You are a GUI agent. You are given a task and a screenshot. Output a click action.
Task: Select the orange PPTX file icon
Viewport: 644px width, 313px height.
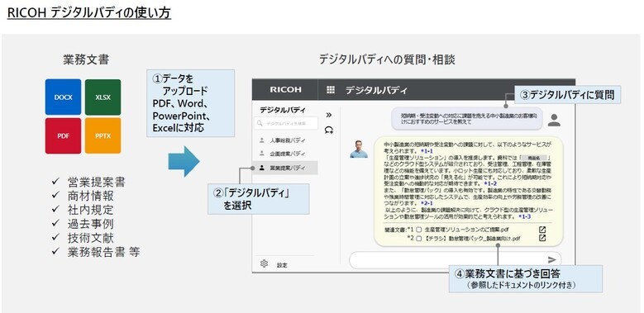103,135
